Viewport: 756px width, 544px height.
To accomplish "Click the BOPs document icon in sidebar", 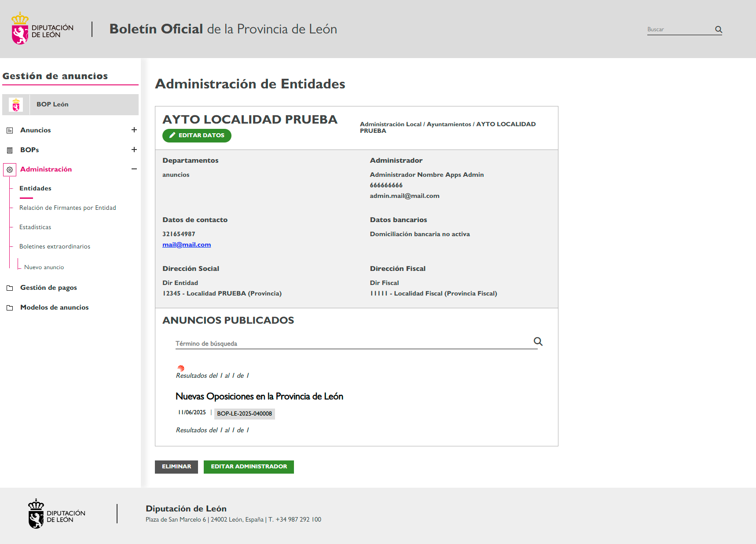I will pos(10,150).
